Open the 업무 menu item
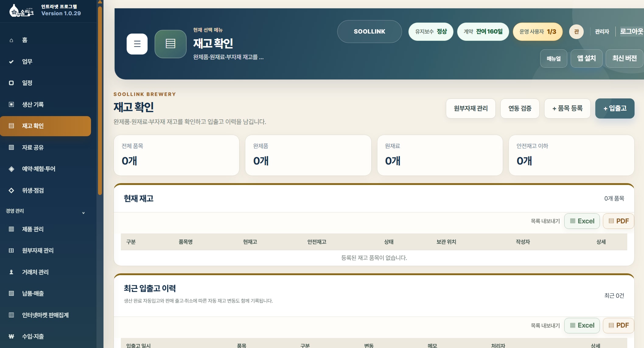Screen dimensions: 644x348 tap(45, 62)
